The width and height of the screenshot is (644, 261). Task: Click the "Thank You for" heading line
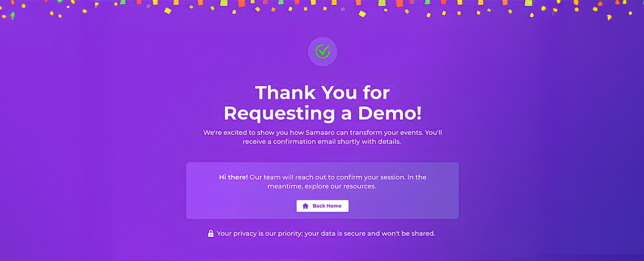(322, 92)
